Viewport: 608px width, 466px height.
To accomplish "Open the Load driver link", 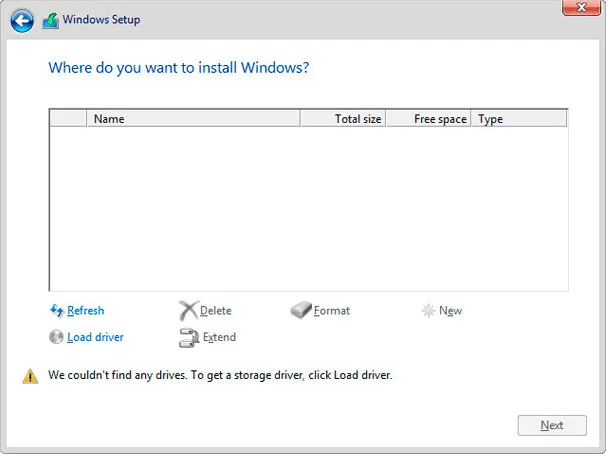I will [95, 337].
